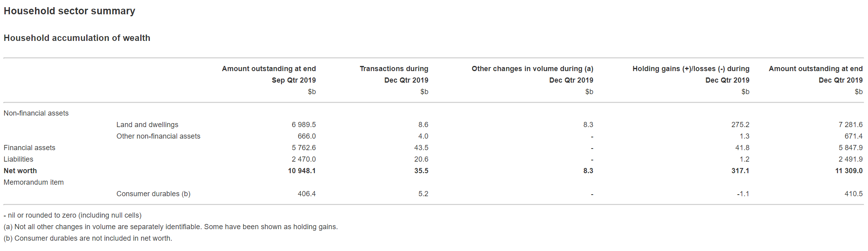Select the Transactions during column header

coord(394,69)
